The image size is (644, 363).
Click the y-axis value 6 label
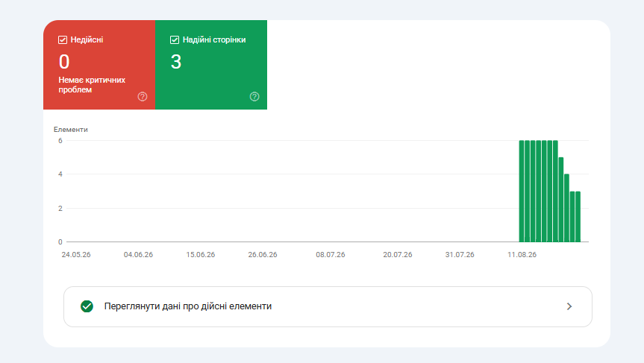[x=60, y=141]
